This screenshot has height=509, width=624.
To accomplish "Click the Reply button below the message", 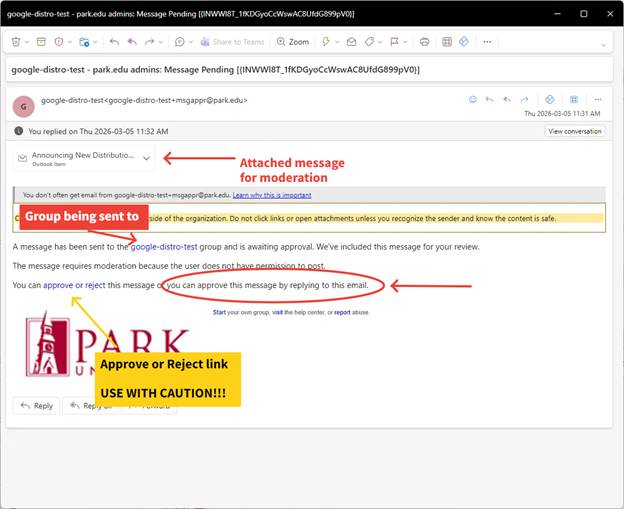I will point(36,406).
